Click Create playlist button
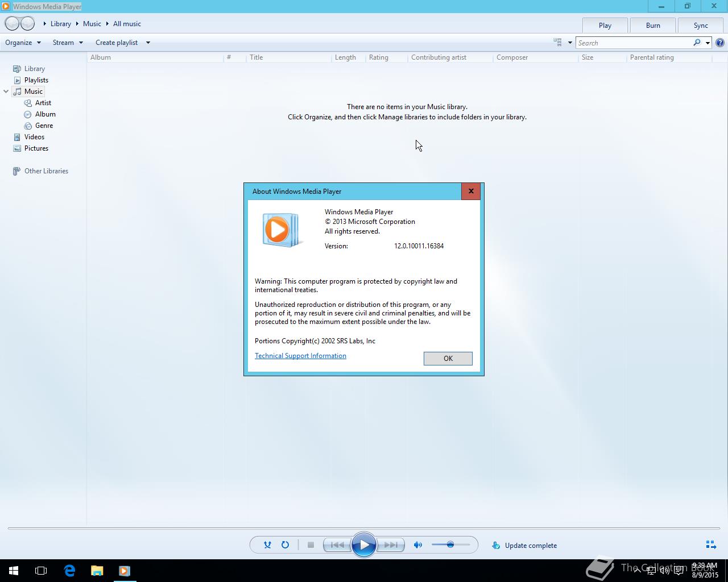Viewport: 728px width, 582px height. [x=117, y=43]
